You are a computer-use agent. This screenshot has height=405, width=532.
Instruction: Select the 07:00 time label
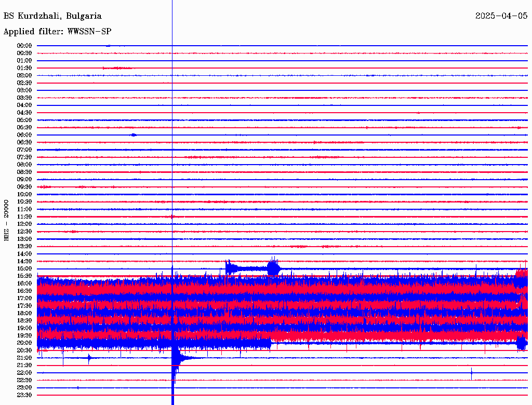[x=24, y=150]
